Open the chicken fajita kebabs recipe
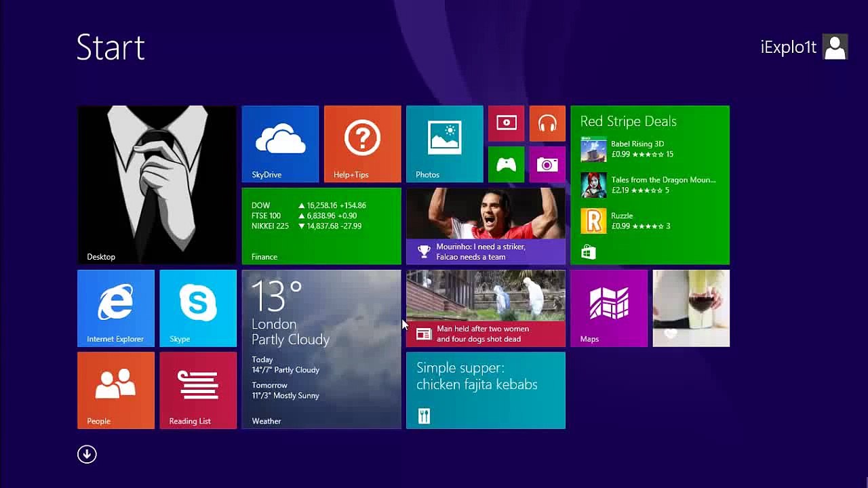Image resolution: width=868 pixels, height=488 pixels. click(x=486, y=390)
